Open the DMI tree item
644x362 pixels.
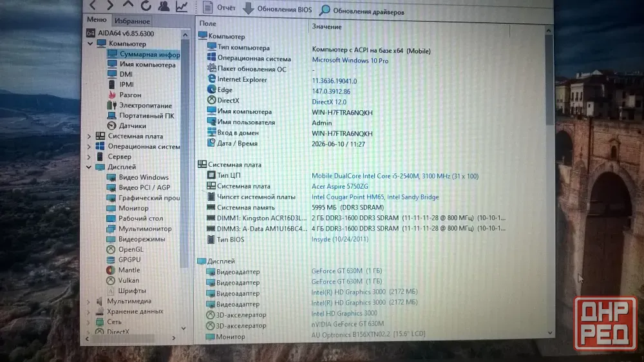pyautogui.click(x=120, y=74)
